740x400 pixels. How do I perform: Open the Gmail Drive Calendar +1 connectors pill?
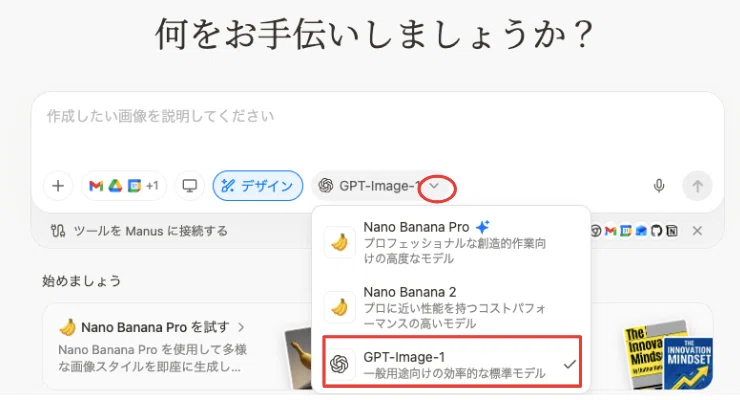point(124,186)
